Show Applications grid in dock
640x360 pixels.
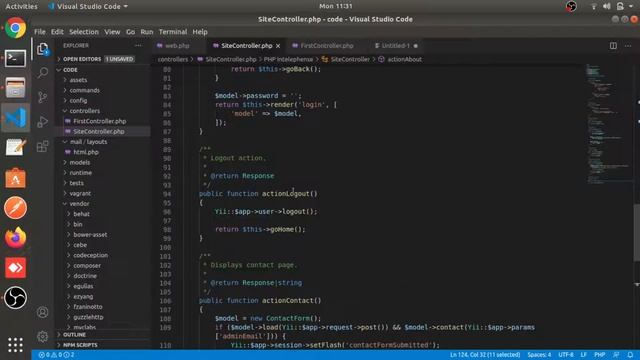click(16, 345)
